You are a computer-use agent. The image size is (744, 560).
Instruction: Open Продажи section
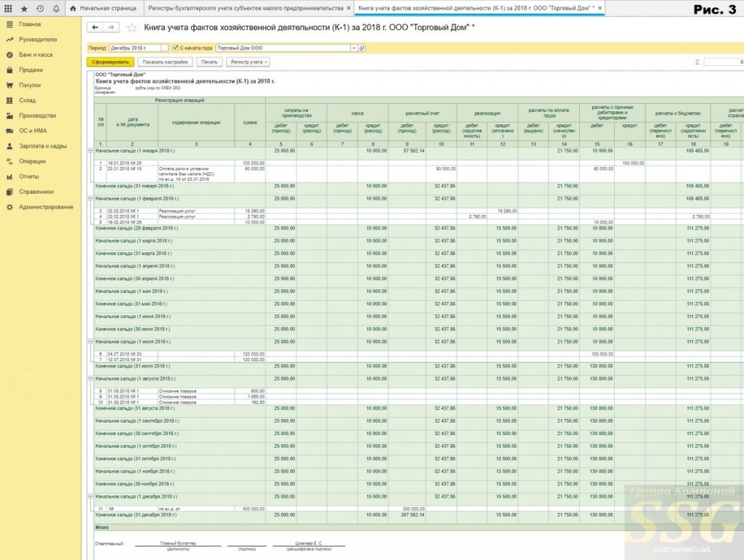pos(31,70)
